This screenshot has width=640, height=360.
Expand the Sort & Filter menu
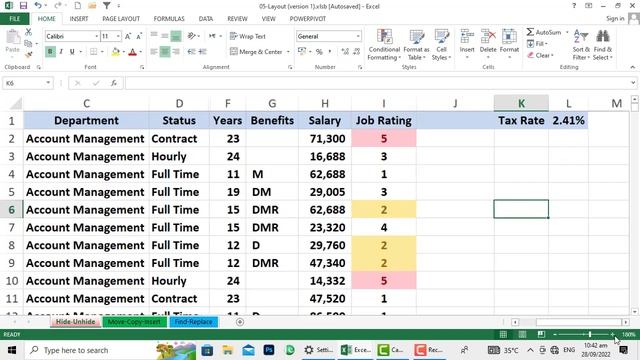pos(581,45)
